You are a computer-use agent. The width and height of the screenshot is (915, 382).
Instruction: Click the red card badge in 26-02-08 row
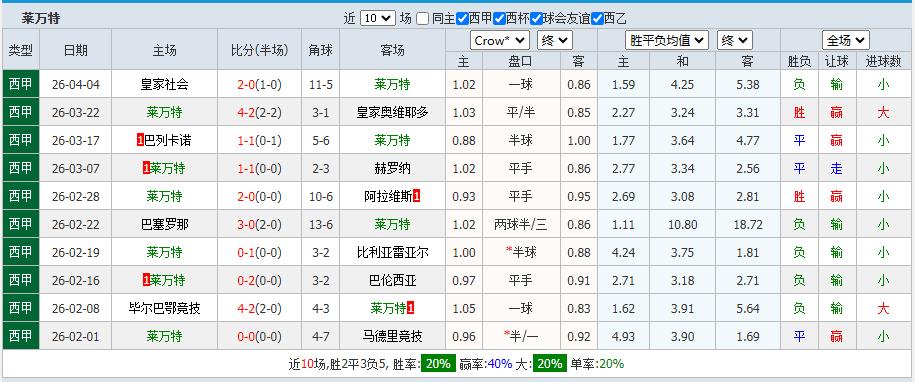click(410, 309)
